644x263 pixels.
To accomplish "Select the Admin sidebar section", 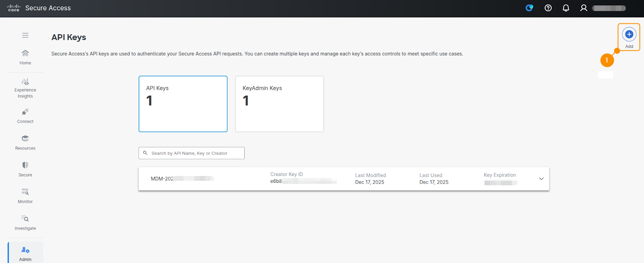I will tap(25, 253).
